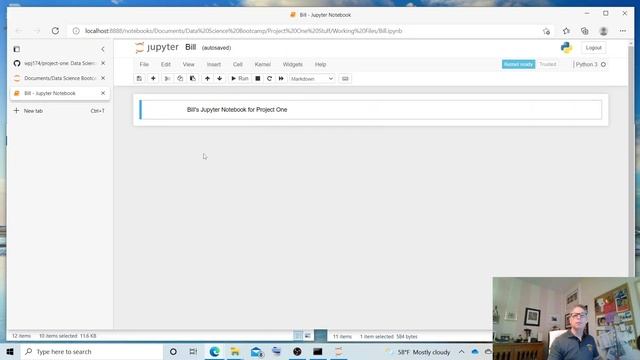Screen dimensions: 640x360
Task: Open the Kernel menu in Jupyter
Action: click(x=262, y=64)
